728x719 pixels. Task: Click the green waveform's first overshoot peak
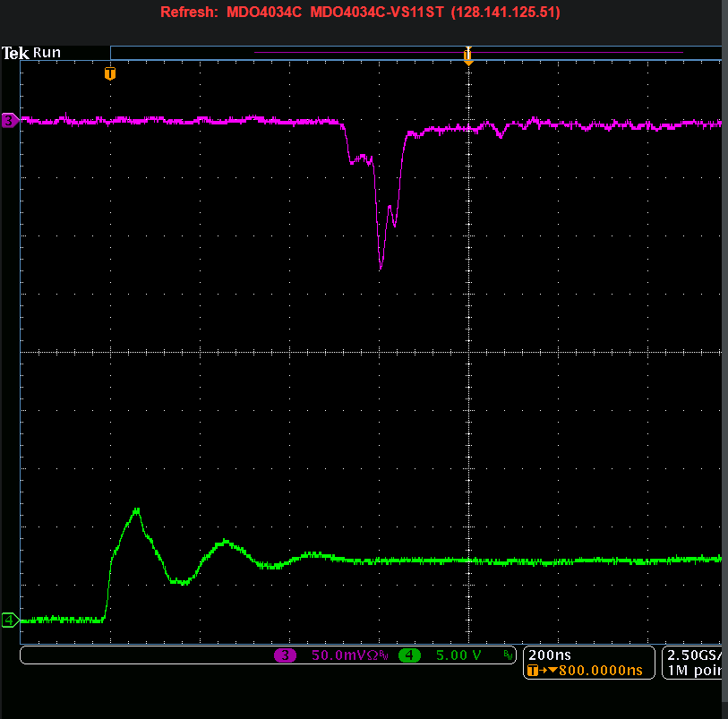tap(137, 509)
